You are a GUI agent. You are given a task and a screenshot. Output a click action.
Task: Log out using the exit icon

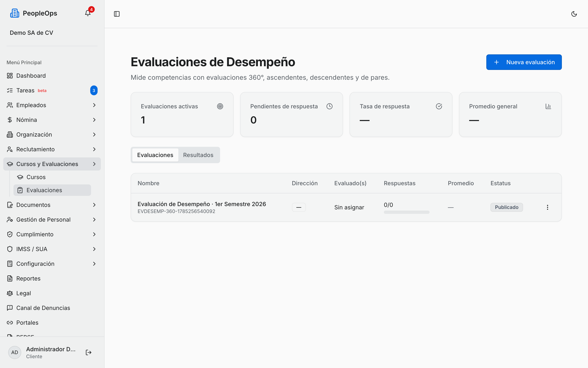89,352
